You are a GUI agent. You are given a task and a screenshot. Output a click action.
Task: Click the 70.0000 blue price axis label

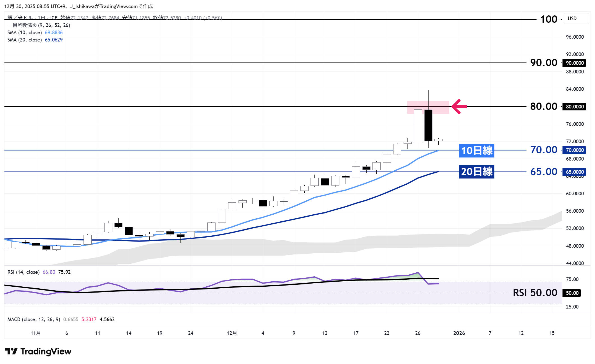point(575,150)
